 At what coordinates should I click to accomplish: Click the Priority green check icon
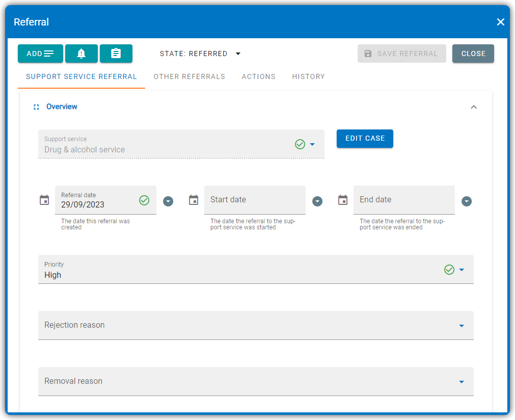point(449,270)
